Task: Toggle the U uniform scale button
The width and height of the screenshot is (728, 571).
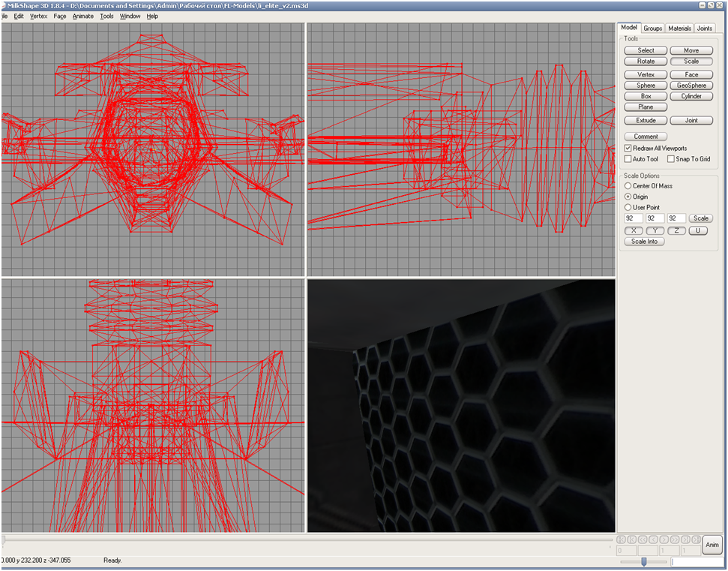Action: (x=698, y=230)
